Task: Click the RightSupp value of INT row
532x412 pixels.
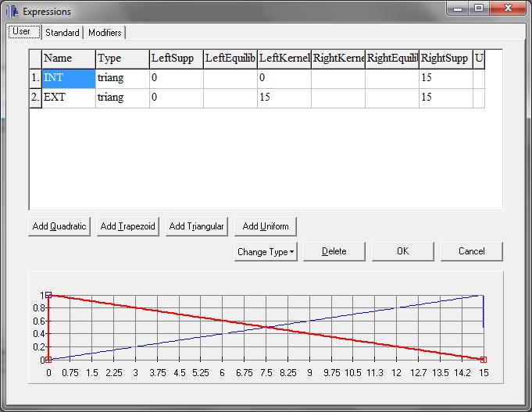Action: [446, 78]
